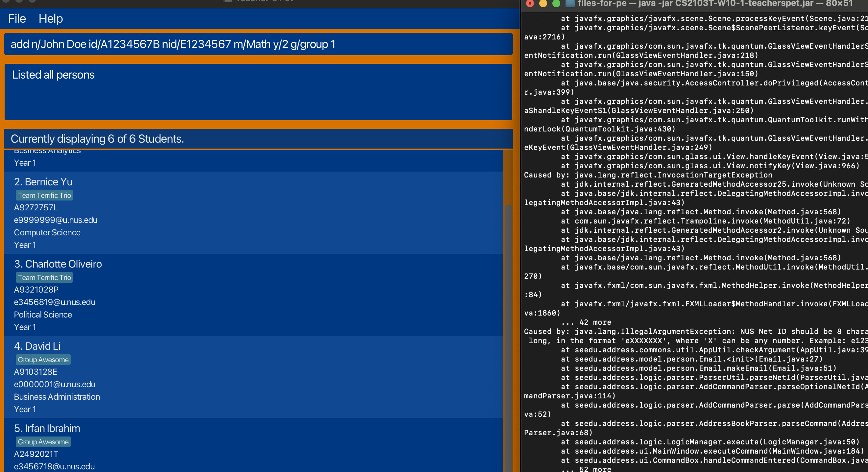Open the File menu
868x472 pixels.
(17, 18)
